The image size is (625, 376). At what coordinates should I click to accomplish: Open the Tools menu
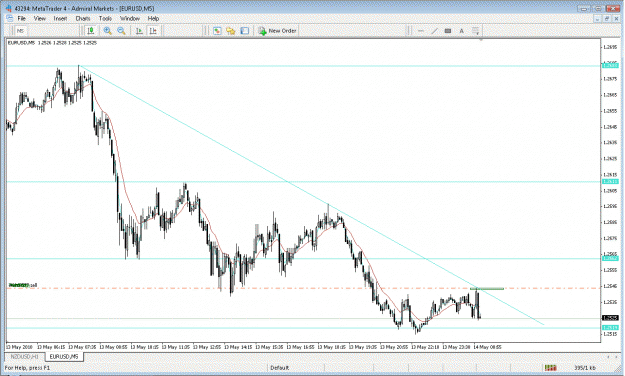[105, 18]
